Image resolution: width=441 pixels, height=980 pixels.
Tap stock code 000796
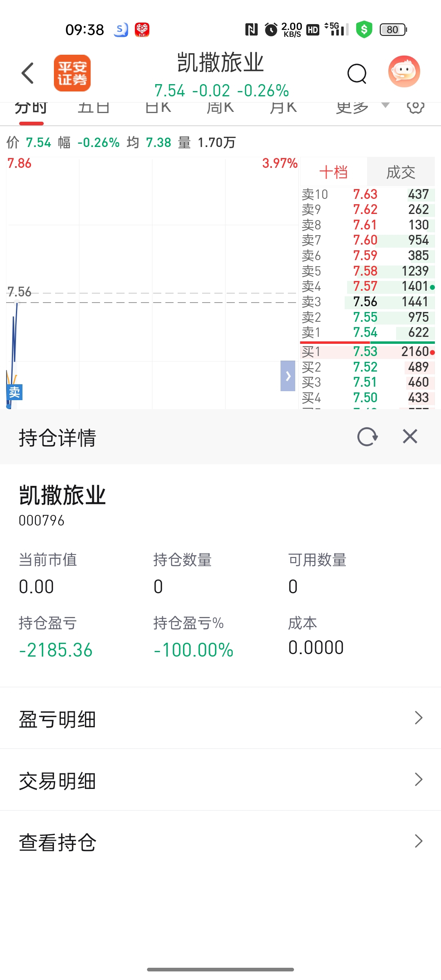click(42, 521)
